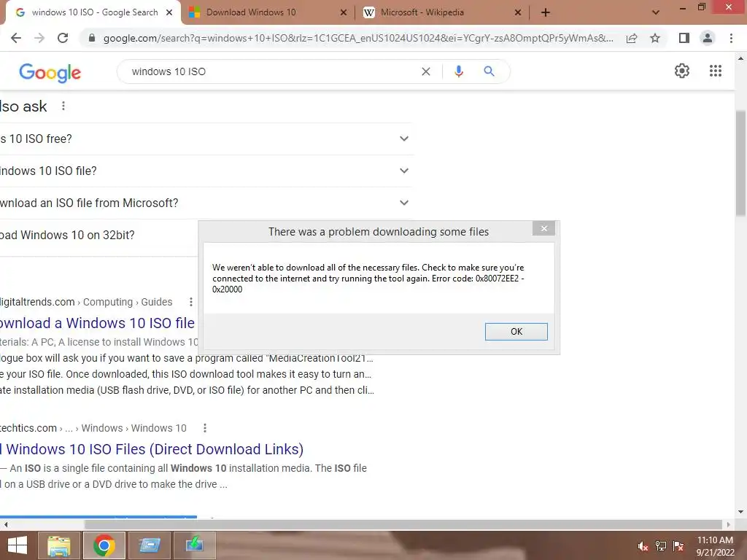Share this page from address bar
The height and width of the screenshot is (560, 747).
[x=632, y=38]
